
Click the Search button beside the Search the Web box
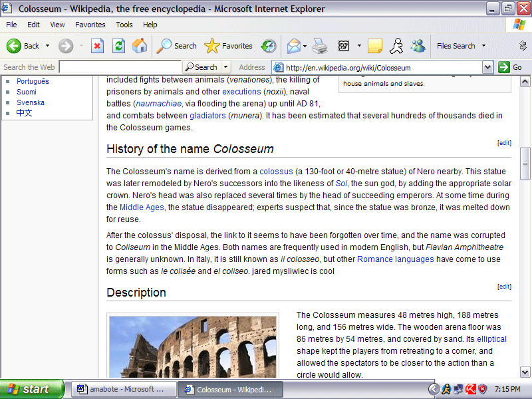pos(202,67)
